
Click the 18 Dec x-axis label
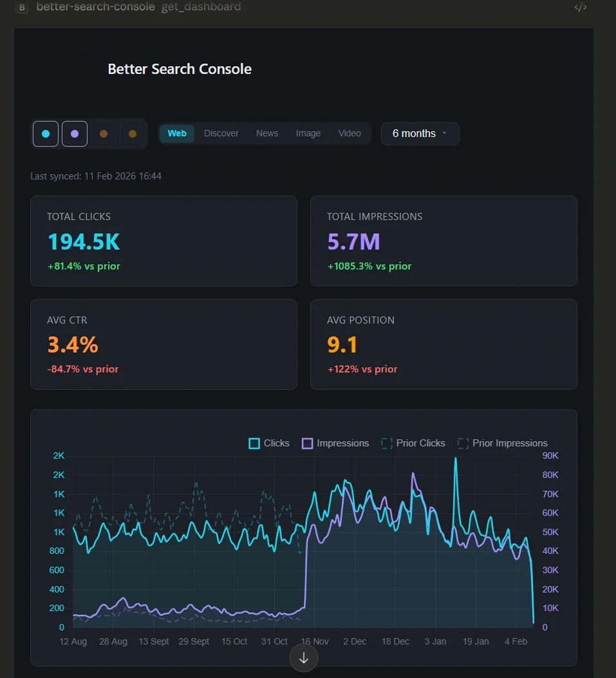tap(395, 641)
